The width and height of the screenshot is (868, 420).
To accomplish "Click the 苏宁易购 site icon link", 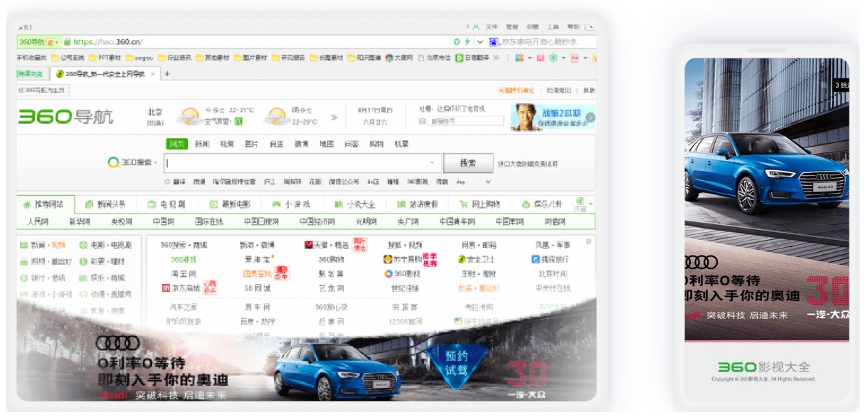I will coord(388,259).
